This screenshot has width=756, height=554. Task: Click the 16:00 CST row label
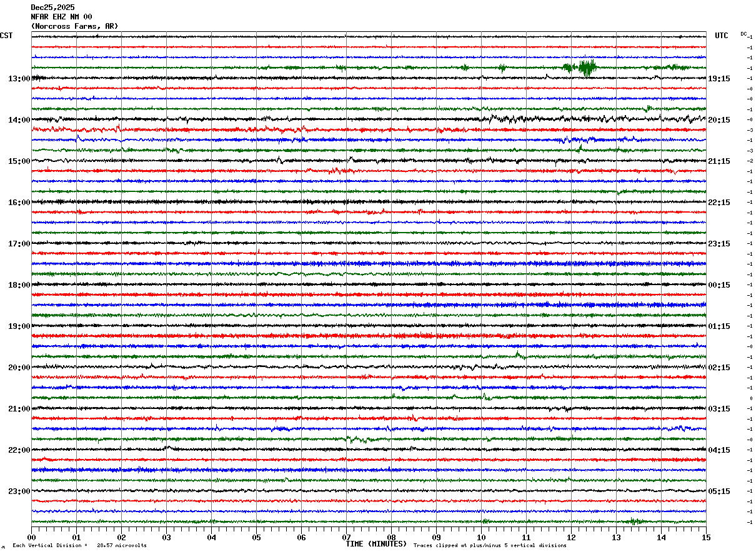pos(19,203)
